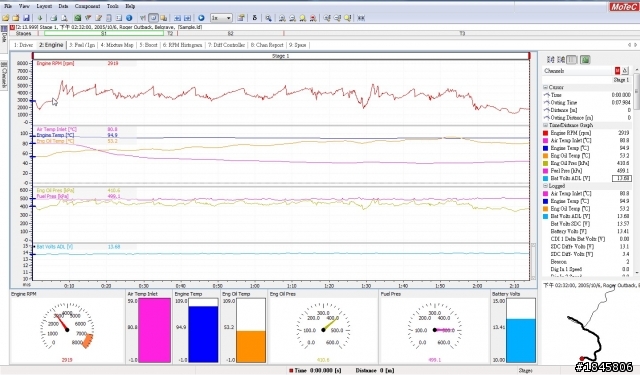Open the open-folder icon at toolbar start

point(6,18)
